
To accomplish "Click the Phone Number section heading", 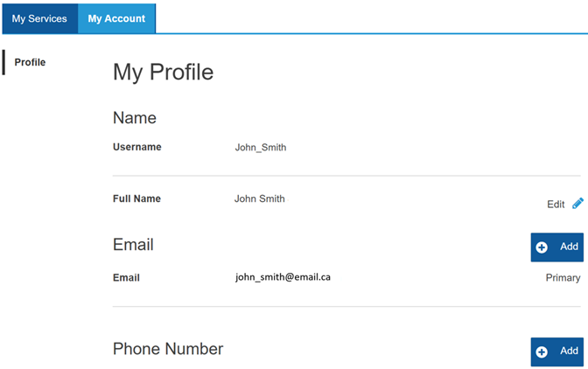I will [168, 349].
